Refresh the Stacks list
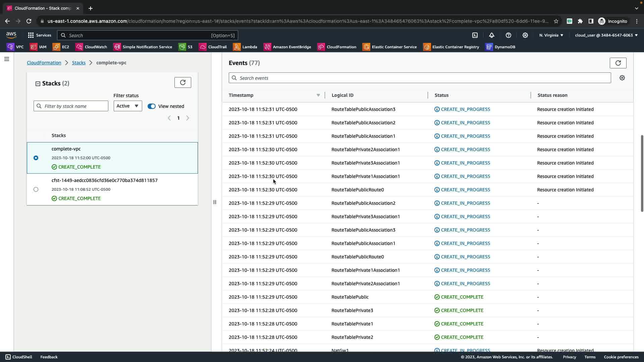Viewport: 644px width, 362px height. tap(183, 82)
